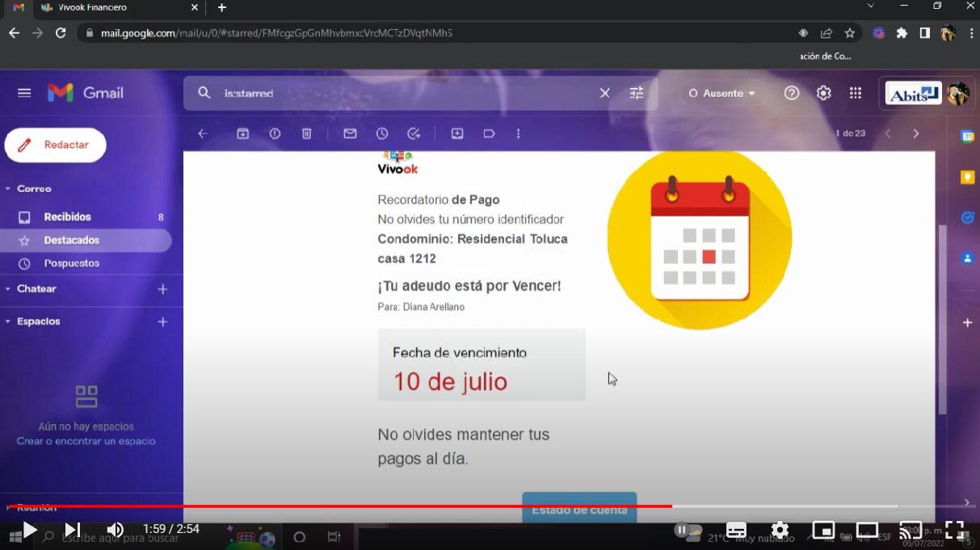Delete this email with trash icon
Viewport: 980px width, 550px height.
pos(306,134)
